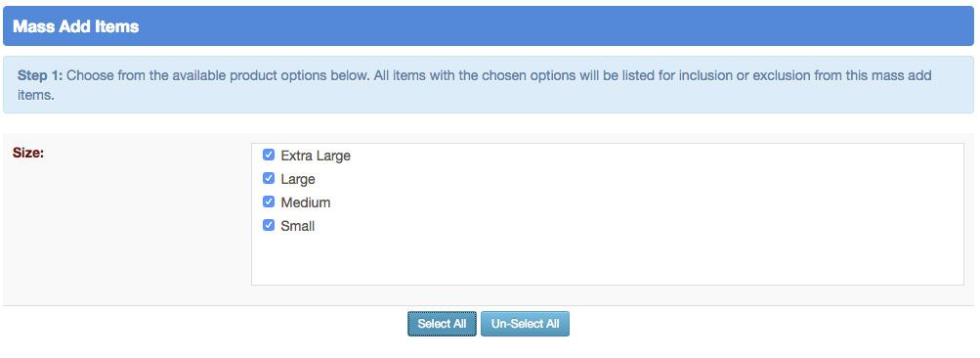Screen dimensions: 980x358
Task: Untick the Small size checkbox
Action: 269,225
